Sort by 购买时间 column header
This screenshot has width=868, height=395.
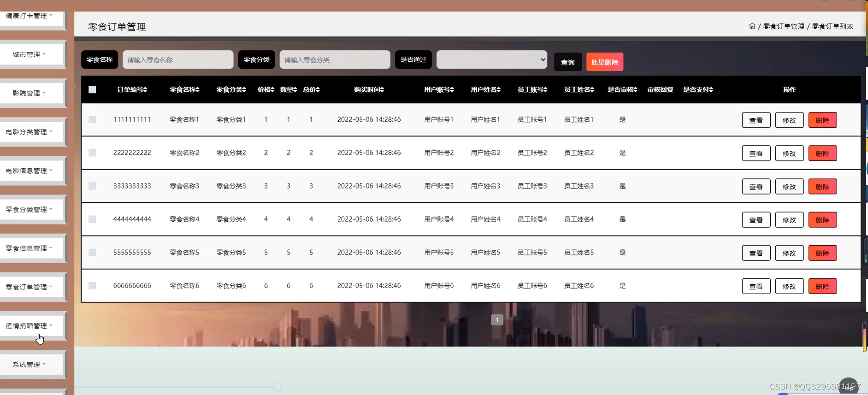(369, 89)
